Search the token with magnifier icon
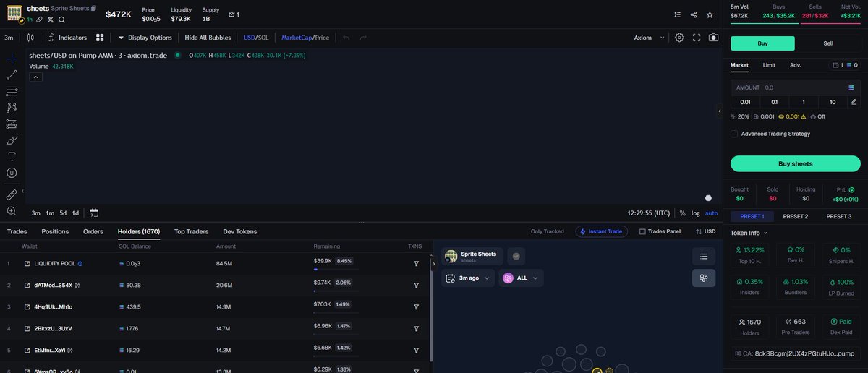The width and height of the screenshot is (868, 373). coord(61,20)
